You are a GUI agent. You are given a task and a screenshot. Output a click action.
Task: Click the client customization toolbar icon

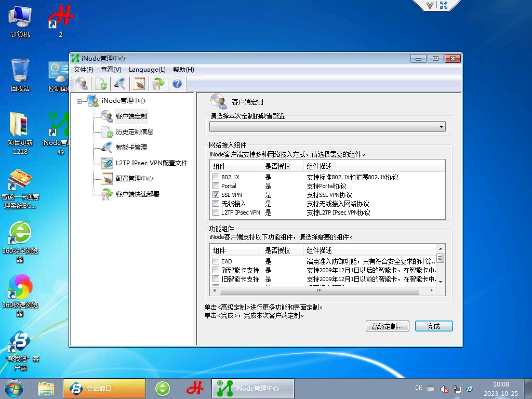point(82,84)
